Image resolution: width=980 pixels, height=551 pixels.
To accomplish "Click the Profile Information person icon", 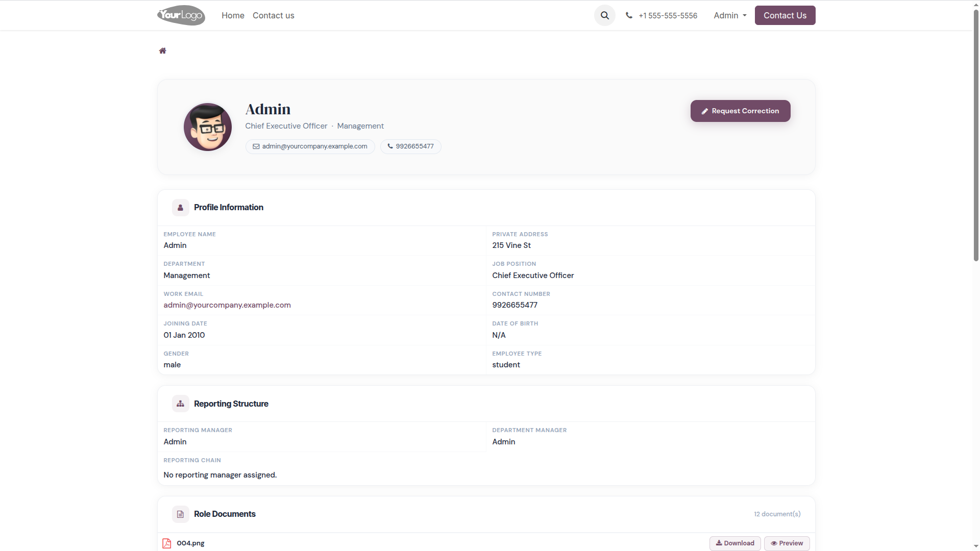I will (180, 208).
